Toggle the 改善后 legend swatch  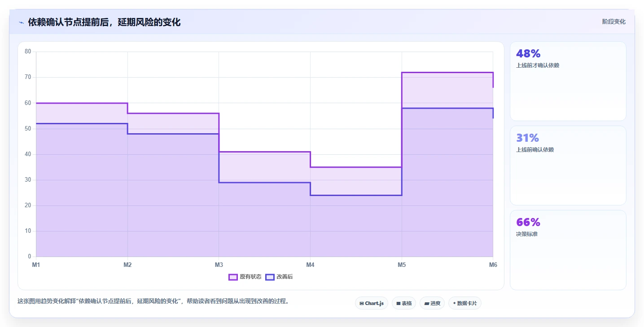tap(270, 277)
